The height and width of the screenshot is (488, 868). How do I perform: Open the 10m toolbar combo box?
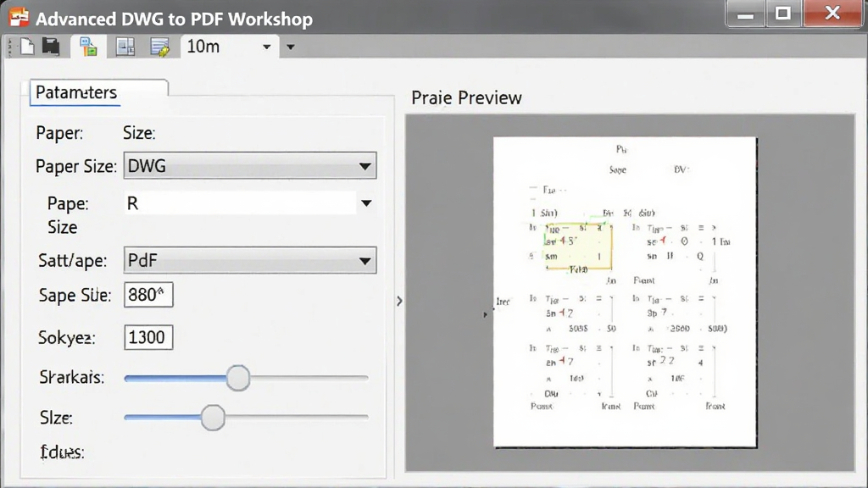229,47
